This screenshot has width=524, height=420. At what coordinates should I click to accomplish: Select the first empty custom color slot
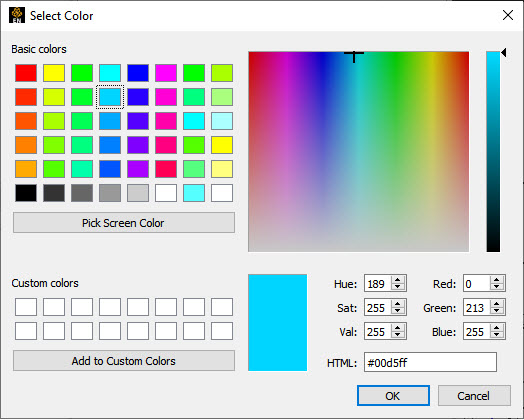[x=26, y=307]
